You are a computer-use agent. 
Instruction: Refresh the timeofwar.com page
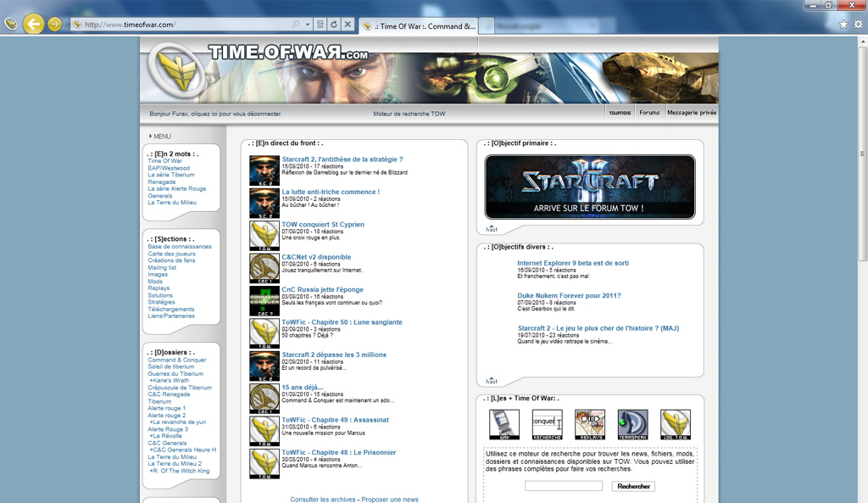334,25
